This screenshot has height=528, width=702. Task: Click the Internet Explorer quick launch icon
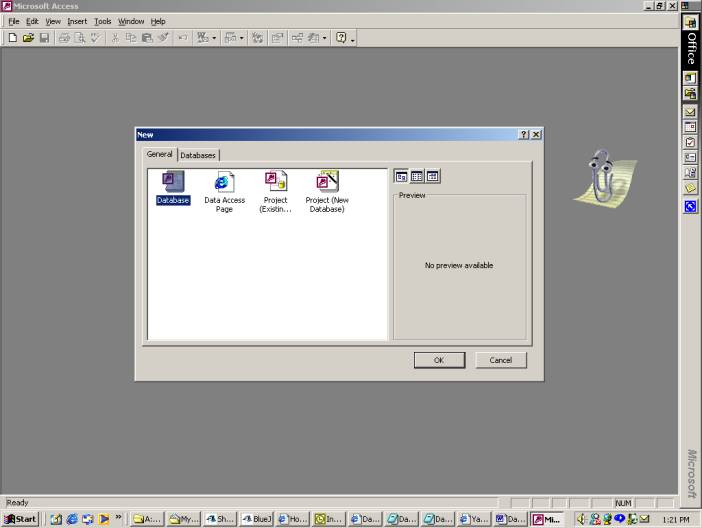pyautogui.click(x=72, y=519)
